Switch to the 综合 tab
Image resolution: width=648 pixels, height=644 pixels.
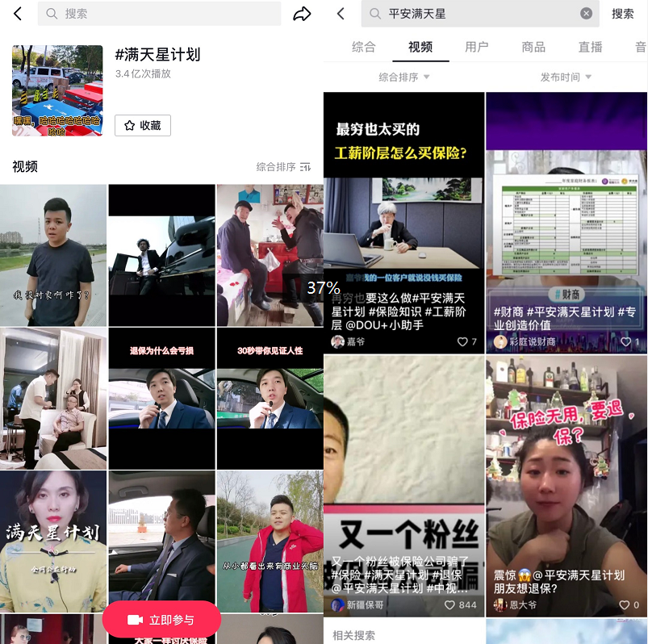pos(364,47)
